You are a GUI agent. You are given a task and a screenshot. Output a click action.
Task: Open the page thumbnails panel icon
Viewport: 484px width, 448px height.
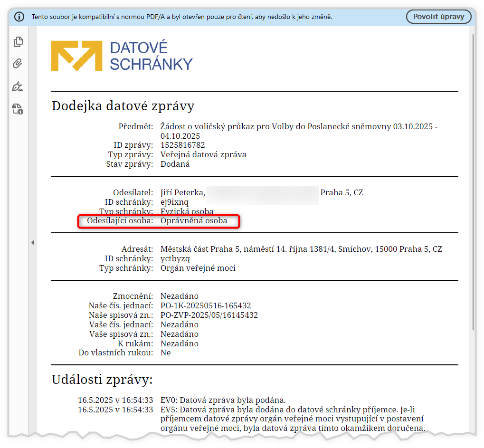coord(18,42)
